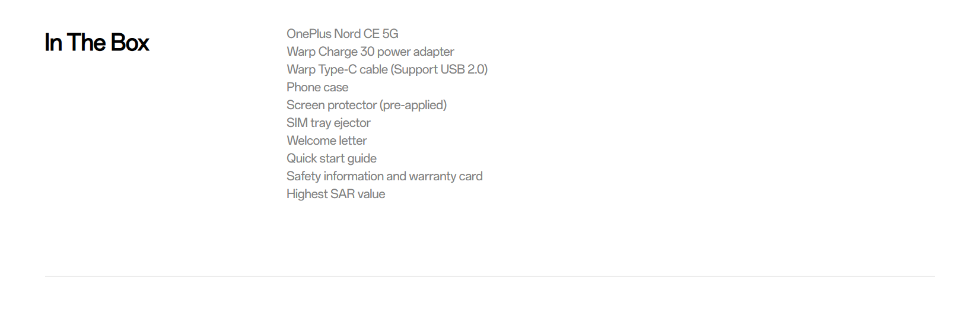
Task: Click the word ejector
Action: coord(352,123)
